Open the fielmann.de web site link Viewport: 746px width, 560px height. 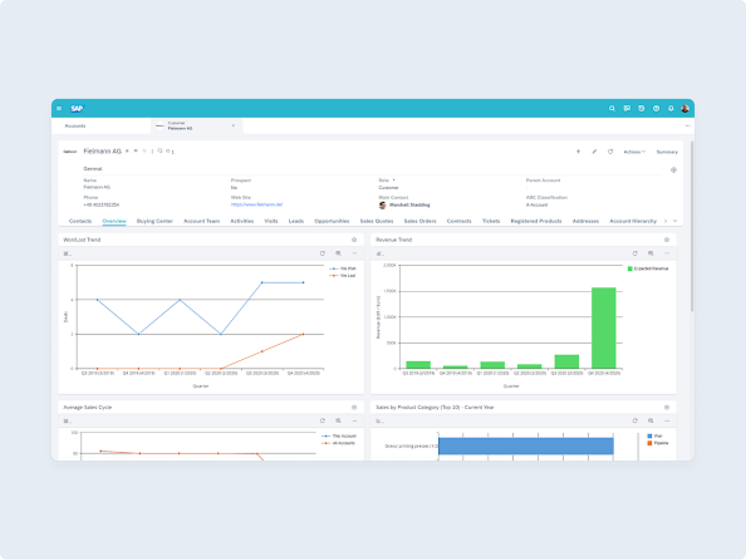(257, 205)
